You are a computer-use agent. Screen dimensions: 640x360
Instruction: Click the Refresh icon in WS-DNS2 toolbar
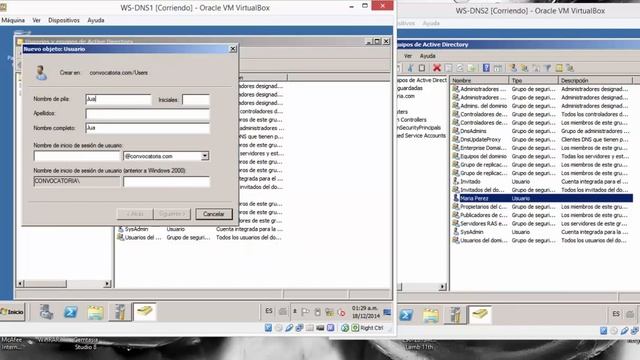[x=460, y=68]
